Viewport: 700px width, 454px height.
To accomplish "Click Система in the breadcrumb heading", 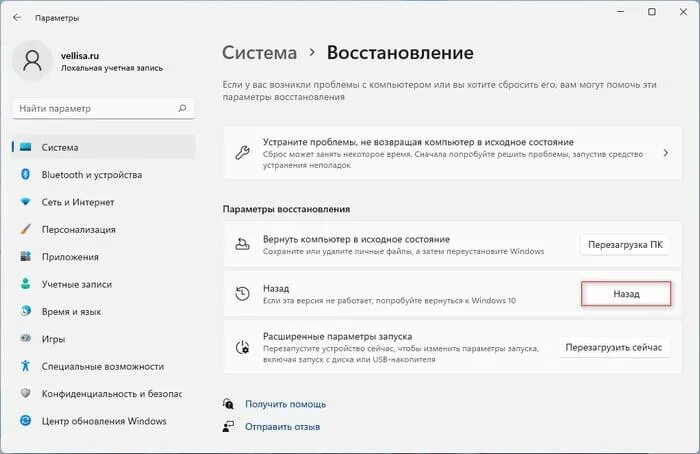I will (x=259, y=53).
